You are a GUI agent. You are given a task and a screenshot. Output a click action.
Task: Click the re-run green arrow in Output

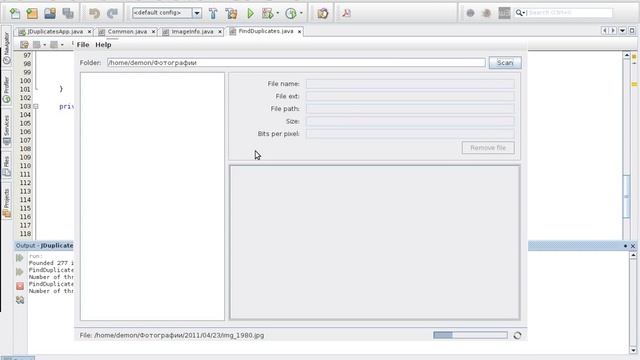coord(20,258)
